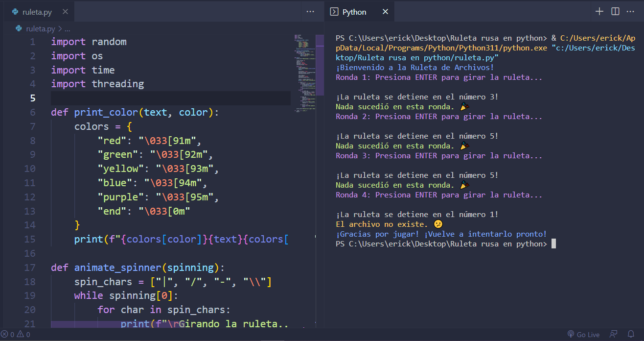Click 'Ronda 4: Presiona ENTER' terminal line
The height and width of the screenshot is (341, 644).
[439, 195]
